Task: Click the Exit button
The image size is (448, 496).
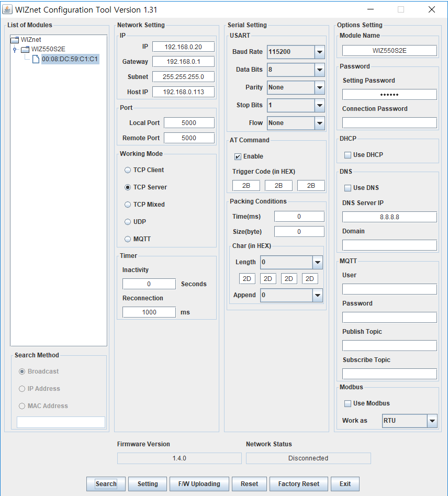Action: 345,484
